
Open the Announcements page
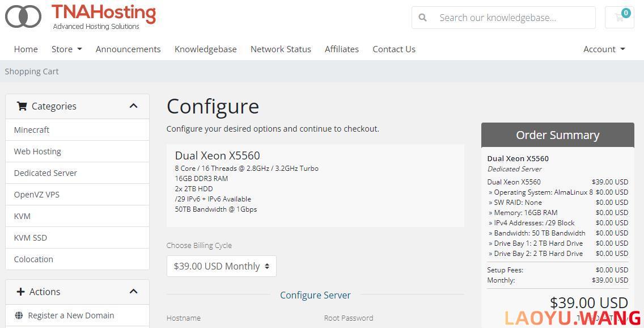coord(128,49)
